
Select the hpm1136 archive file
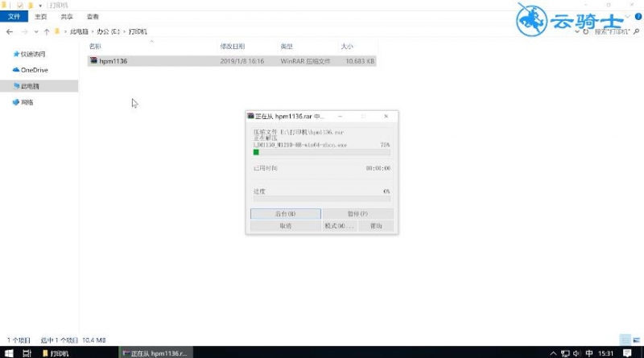point(232,61)
